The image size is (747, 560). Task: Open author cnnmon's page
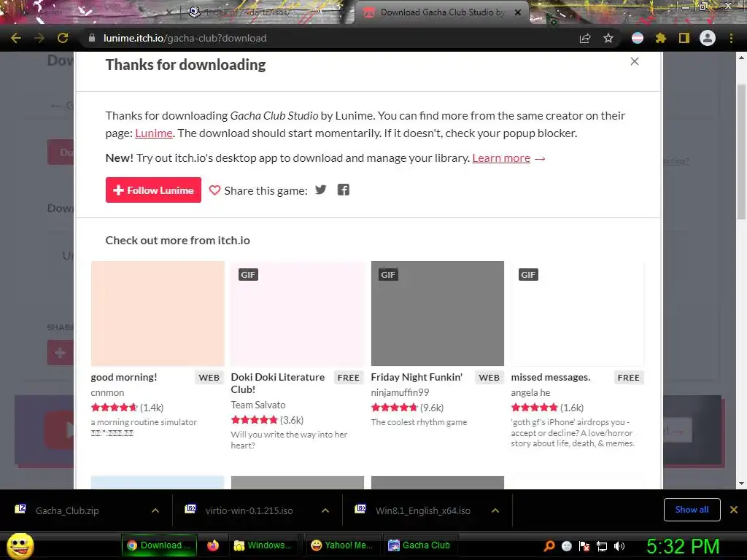(108, 392)
